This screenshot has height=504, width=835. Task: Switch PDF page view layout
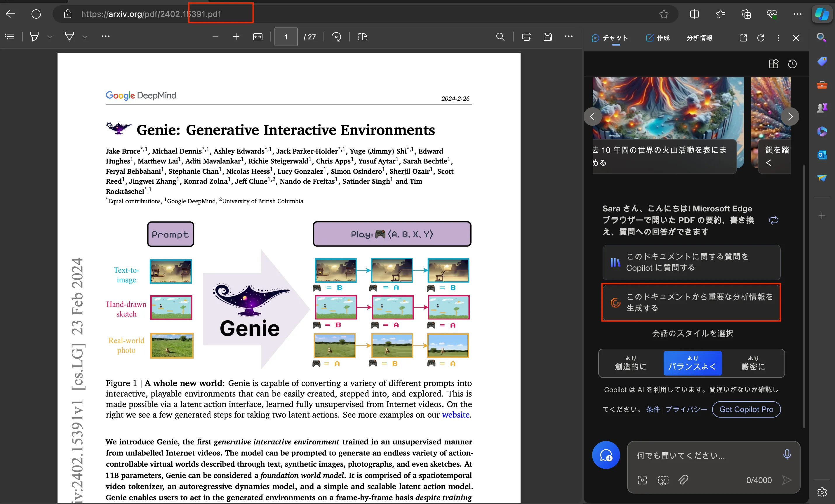363,37
